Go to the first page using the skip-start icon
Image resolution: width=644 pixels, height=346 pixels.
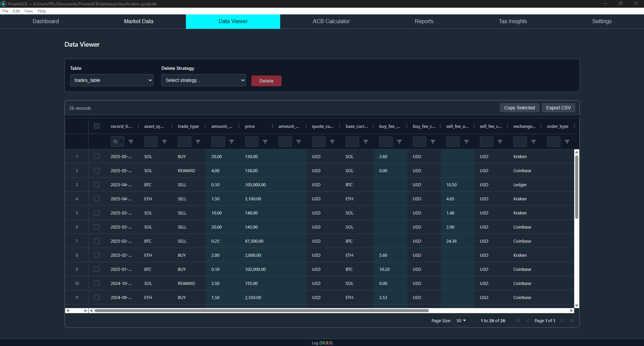tap(518, 320)
